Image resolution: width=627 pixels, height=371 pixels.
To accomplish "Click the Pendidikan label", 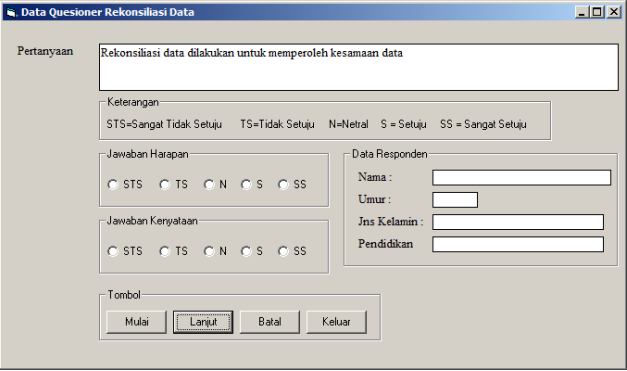I will (x=385, y=243).
